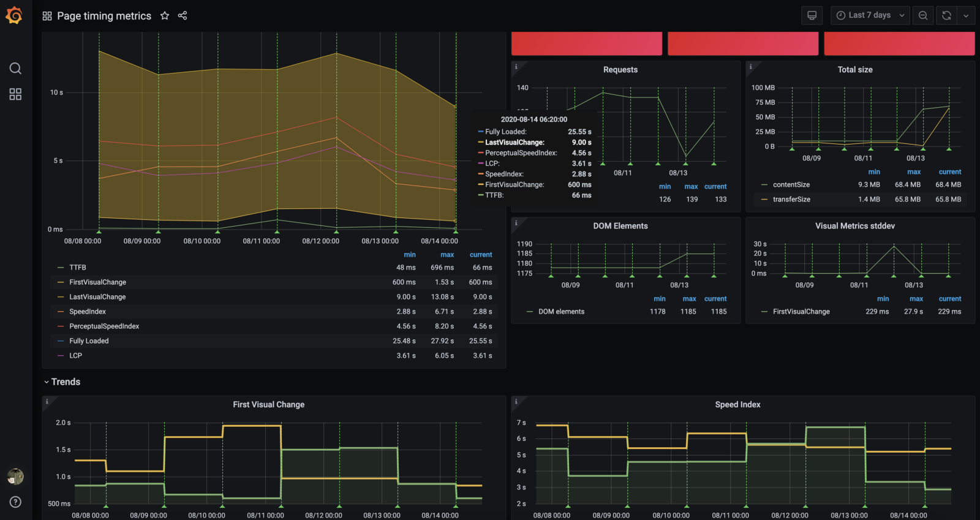Click Fully Loaded line color swatch

[61, 341]
